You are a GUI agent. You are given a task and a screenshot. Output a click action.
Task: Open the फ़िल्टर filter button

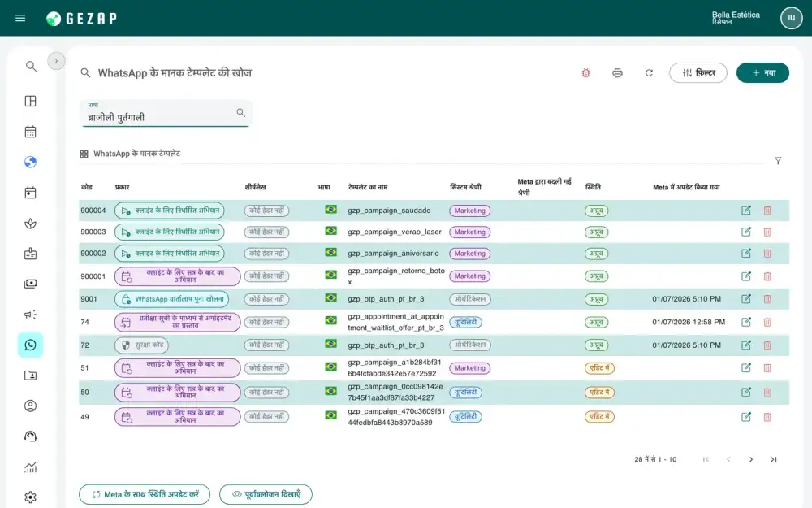(x=698, y=72)
